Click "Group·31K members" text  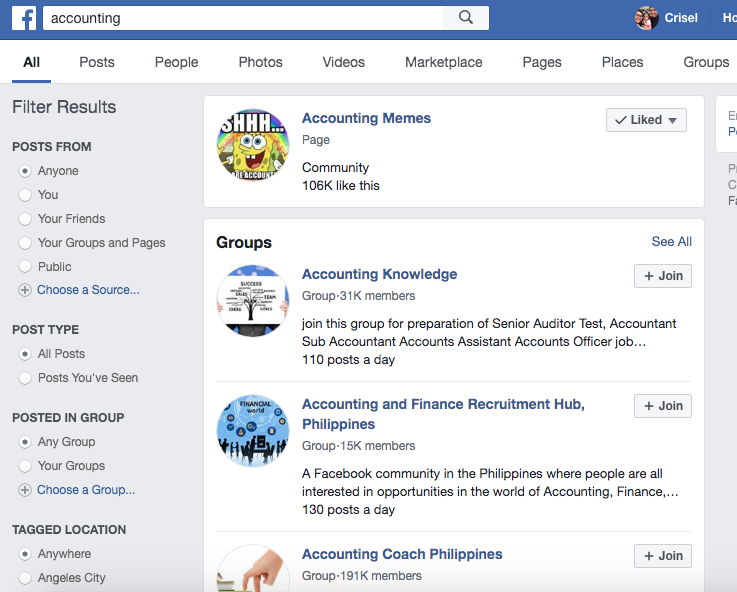(x=359, y=296)
